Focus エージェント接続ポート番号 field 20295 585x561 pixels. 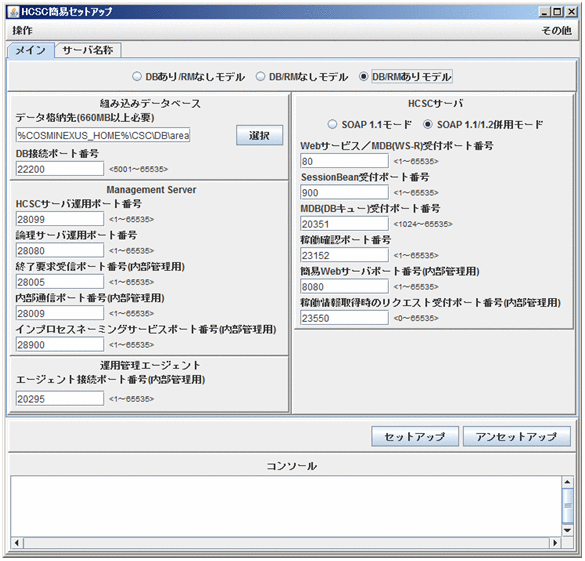pyautogui.click(x=60, y=398)
